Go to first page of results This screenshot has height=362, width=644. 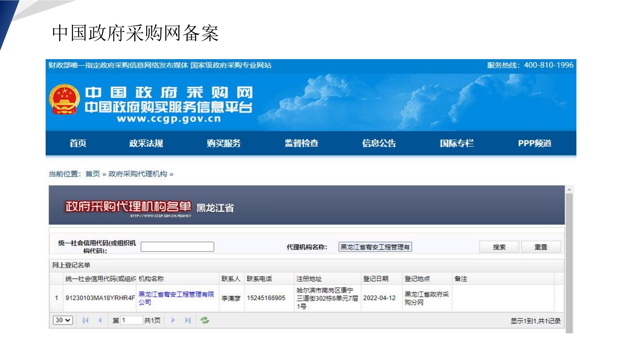85,320
